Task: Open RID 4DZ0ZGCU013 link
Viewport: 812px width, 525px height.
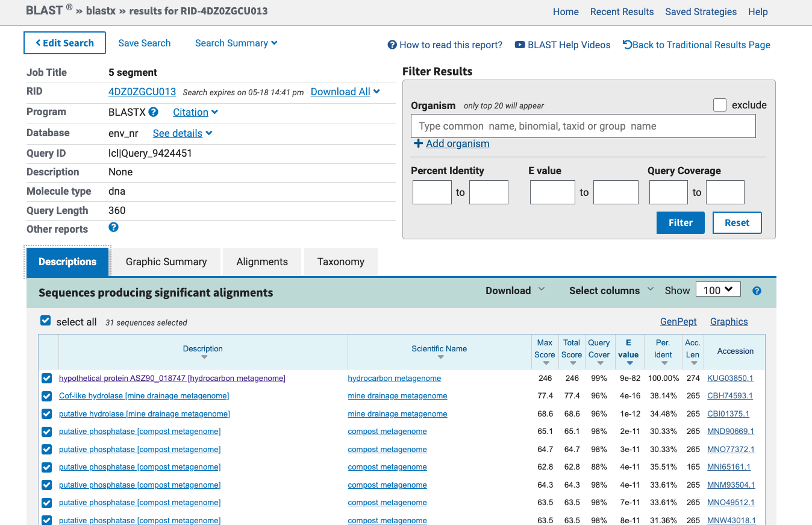Action: point(142,92)
